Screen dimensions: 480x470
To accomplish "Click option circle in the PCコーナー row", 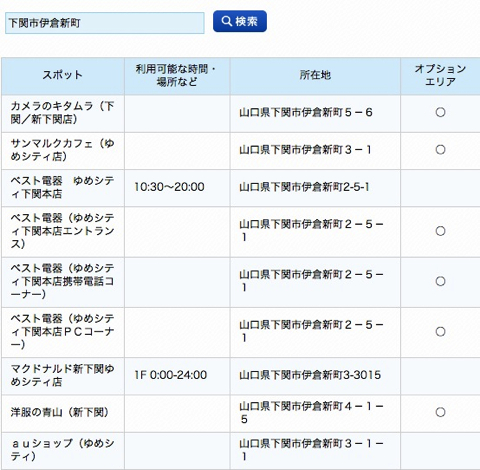I will (440, 331).
